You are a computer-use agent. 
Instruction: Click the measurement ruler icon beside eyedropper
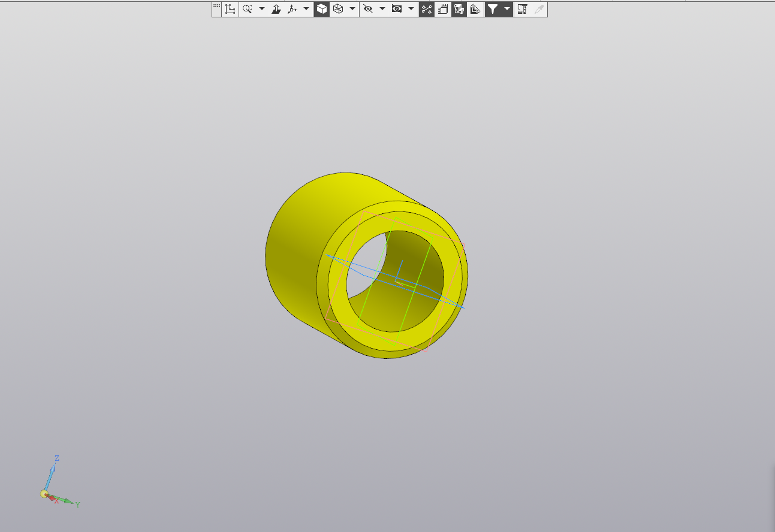pos(522,9)
